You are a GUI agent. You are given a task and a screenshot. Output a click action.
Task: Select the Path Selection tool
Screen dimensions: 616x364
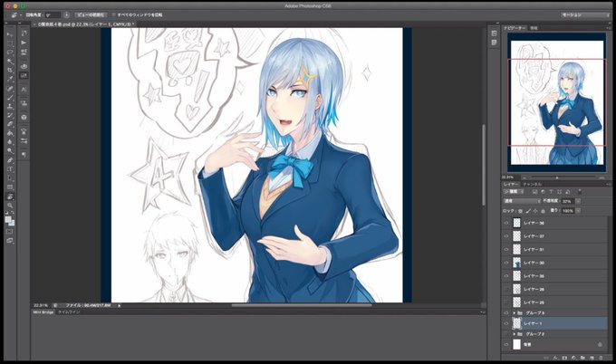coord(10,178)
